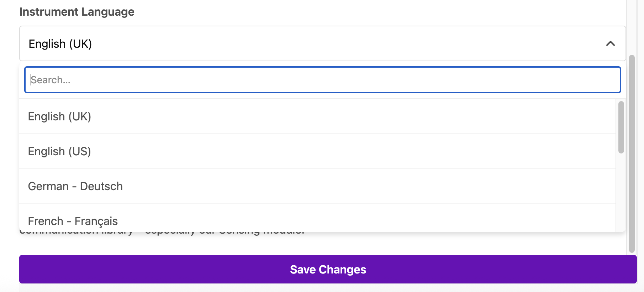This screenshot has width=644, height=292.
Task: Click the Instrument Language label
Action: (x=77, y=12)
